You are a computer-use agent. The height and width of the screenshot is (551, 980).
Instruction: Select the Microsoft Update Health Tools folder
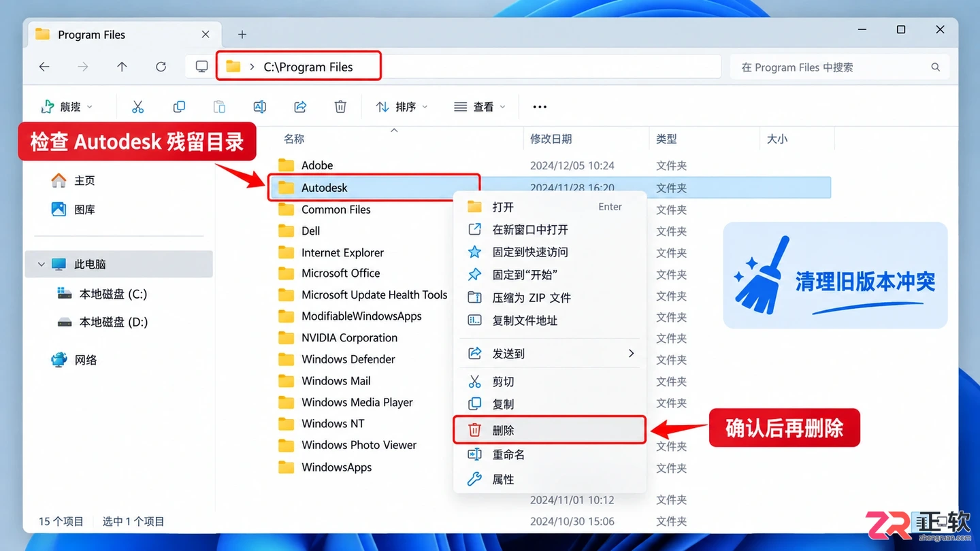[x=363, y=295]
